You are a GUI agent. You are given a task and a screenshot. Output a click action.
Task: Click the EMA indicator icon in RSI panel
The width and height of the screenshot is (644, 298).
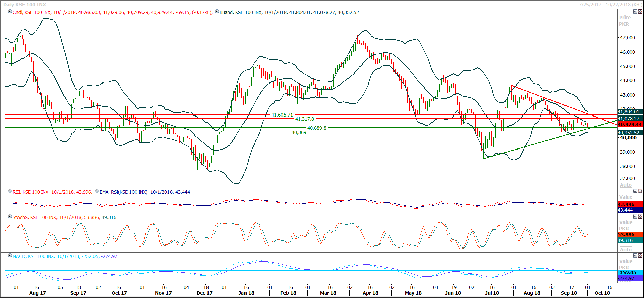click(97, 191)
